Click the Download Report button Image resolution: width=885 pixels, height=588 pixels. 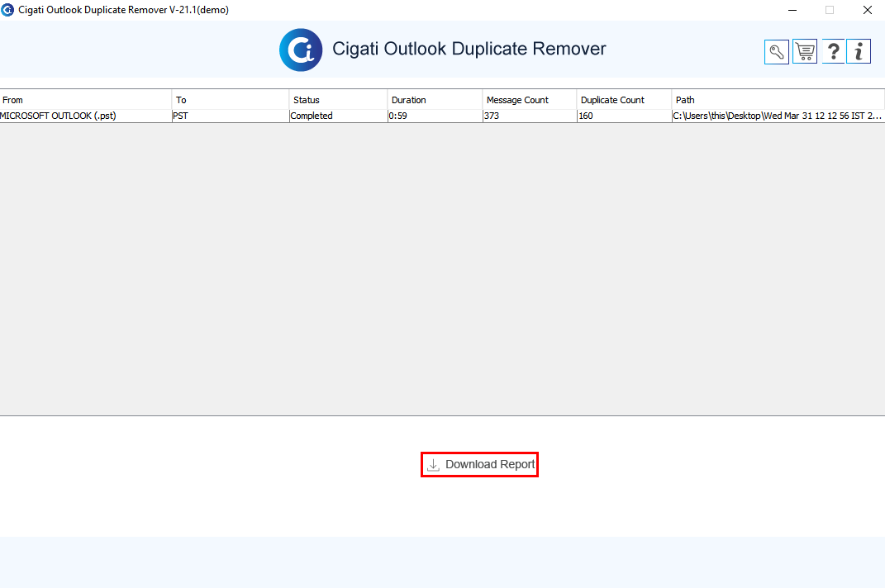(480, 464)
